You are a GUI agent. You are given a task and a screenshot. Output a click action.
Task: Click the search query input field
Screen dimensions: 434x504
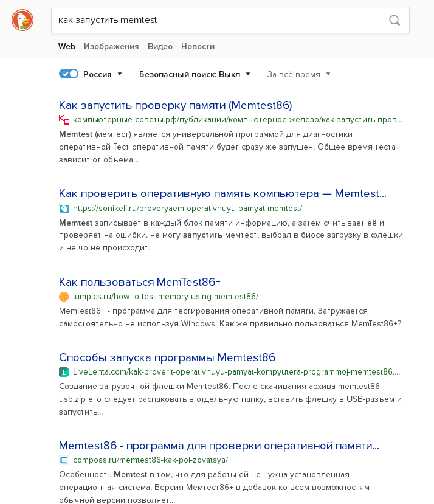tap(219, 21)
